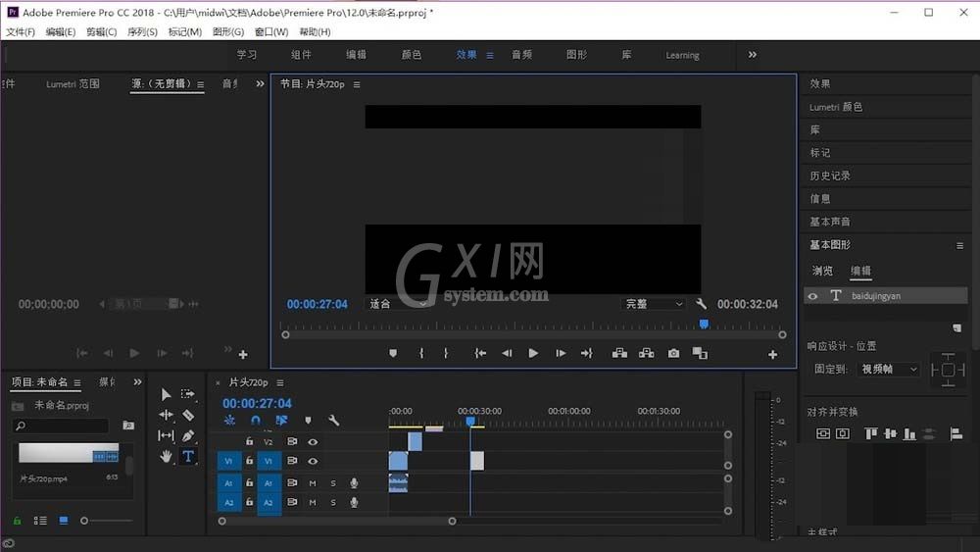This screenshot has height=552, width=980.
Task: Open the 文件(F) menu
Action: [x=21, y=32]
